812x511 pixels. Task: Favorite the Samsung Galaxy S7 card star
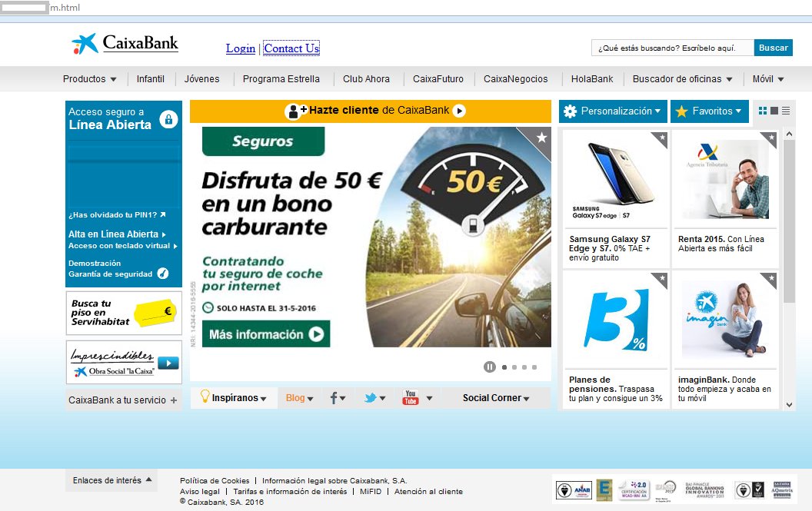(x=661, y=138)
